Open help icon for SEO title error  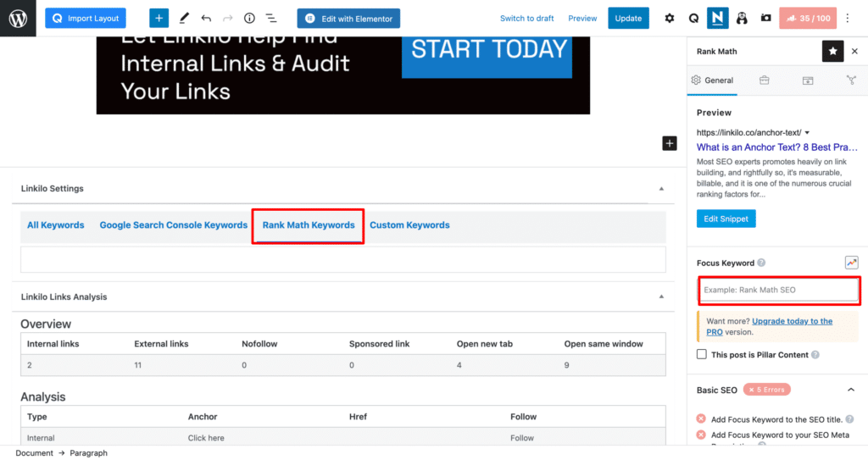click(849, 419)
